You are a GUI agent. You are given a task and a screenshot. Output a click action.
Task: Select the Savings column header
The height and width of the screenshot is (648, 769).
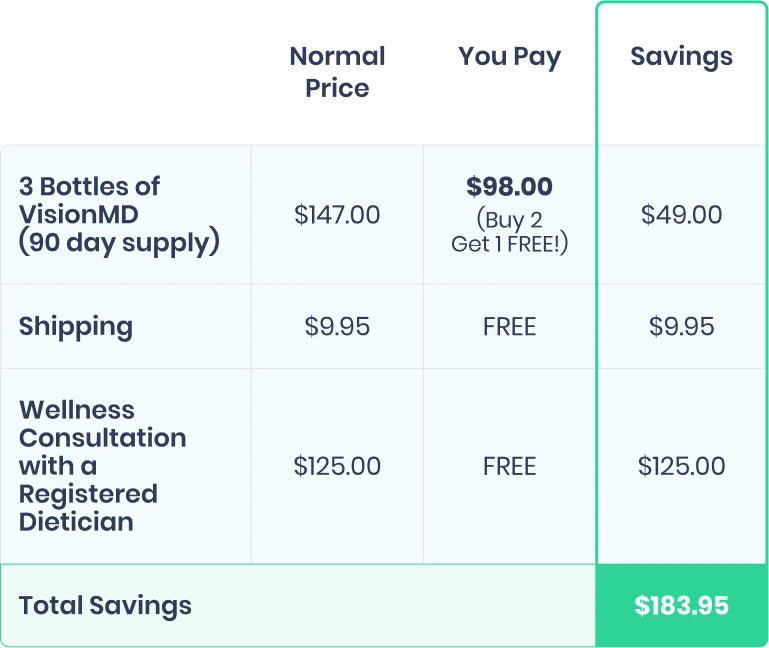681,57
